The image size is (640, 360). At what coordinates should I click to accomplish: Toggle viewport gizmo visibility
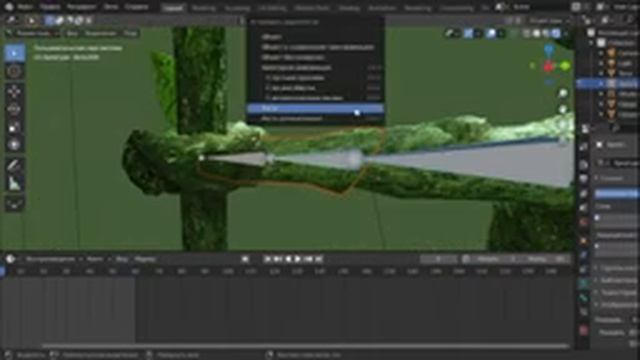click(469, 33)
